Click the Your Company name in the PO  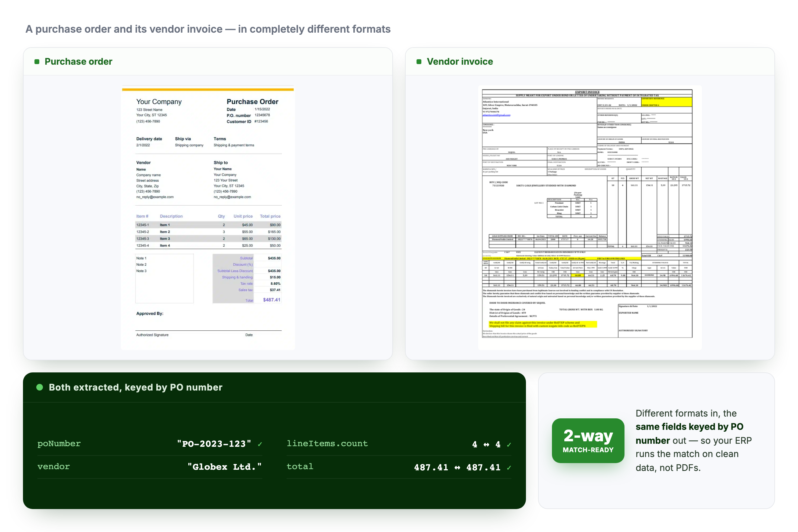coord(159,102)
